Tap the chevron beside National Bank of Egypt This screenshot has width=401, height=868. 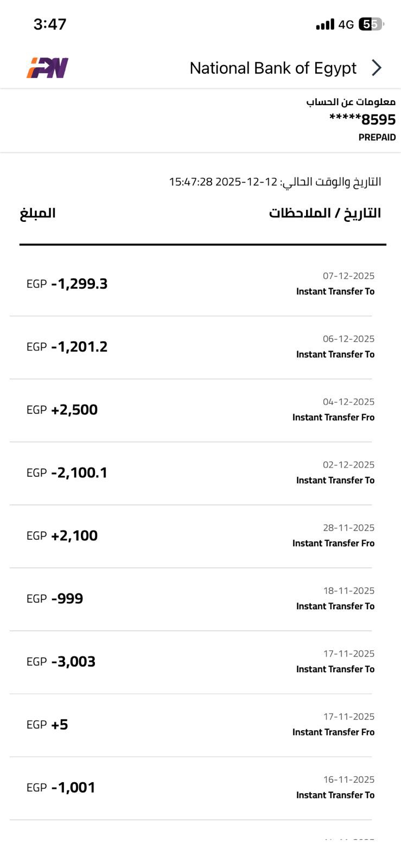(377, 68)
